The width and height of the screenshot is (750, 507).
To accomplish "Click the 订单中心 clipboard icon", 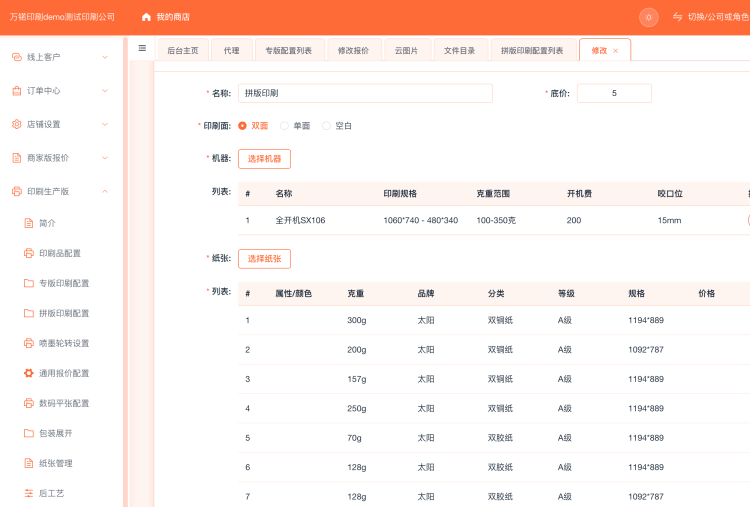I will pos(17,90).
